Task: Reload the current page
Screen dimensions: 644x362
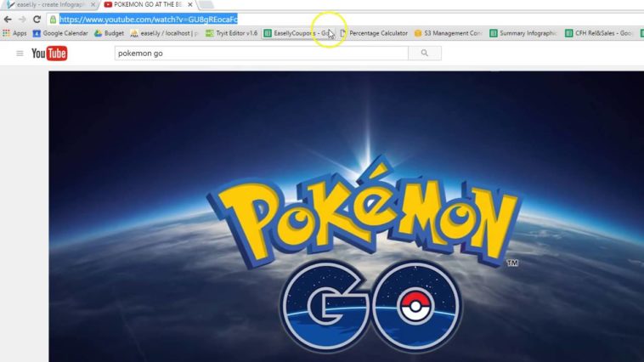Action: 37,19
